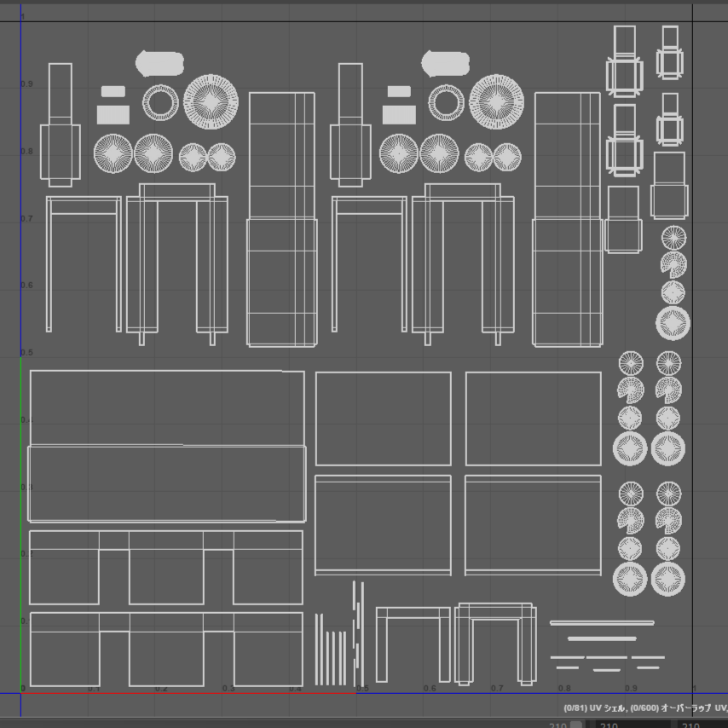
Task: Select the cross-shaped box shell in top-right corner
Action: pos(670,53)
